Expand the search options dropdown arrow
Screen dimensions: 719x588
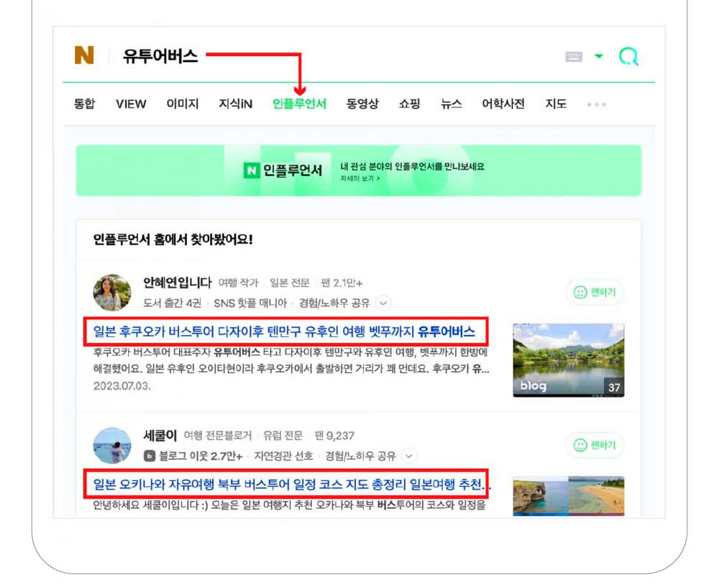598,57
